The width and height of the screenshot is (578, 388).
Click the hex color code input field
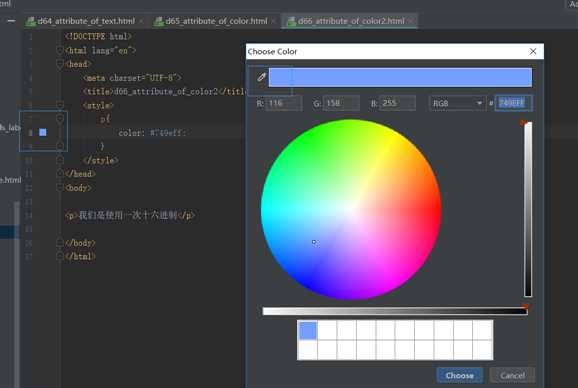pyautogui.click(x=513, y=103)
